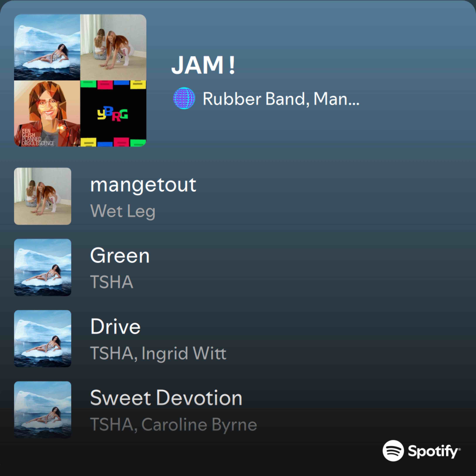Select the mangetout song title

tap(143, 185)
